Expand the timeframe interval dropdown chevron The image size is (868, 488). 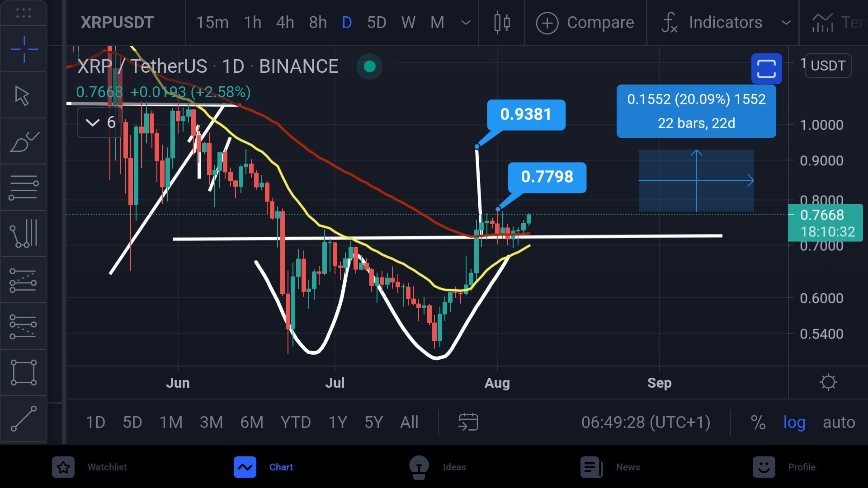click(466, 22)
